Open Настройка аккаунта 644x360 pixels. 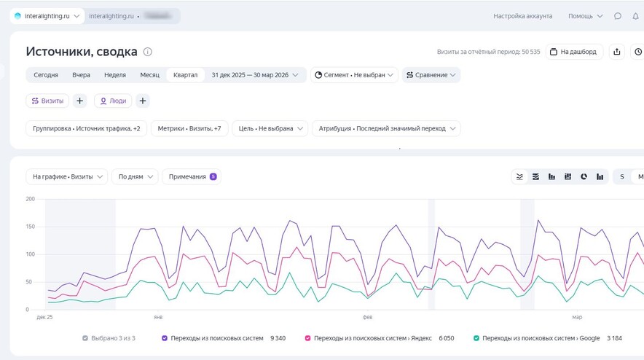pos(523,16)
